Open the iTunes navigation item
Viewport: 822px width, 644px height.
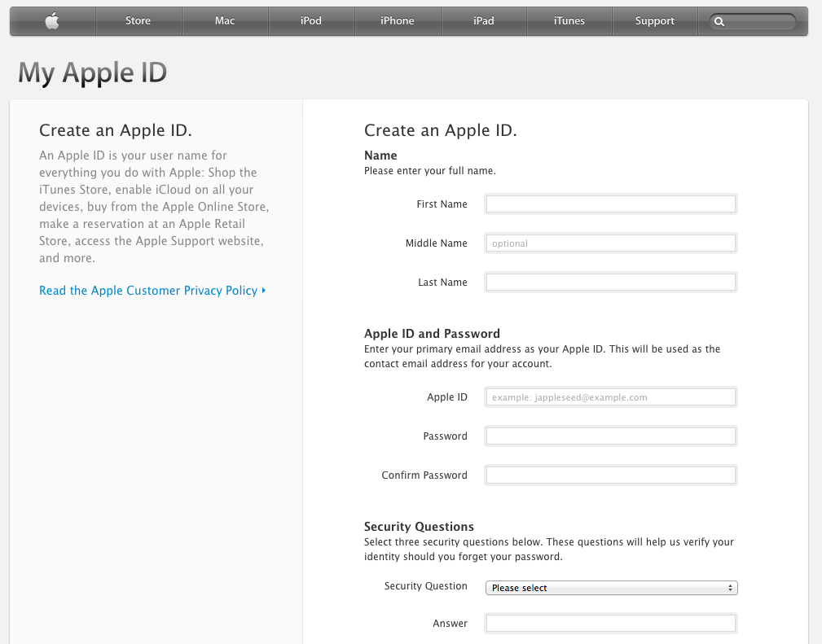point(569,21)
